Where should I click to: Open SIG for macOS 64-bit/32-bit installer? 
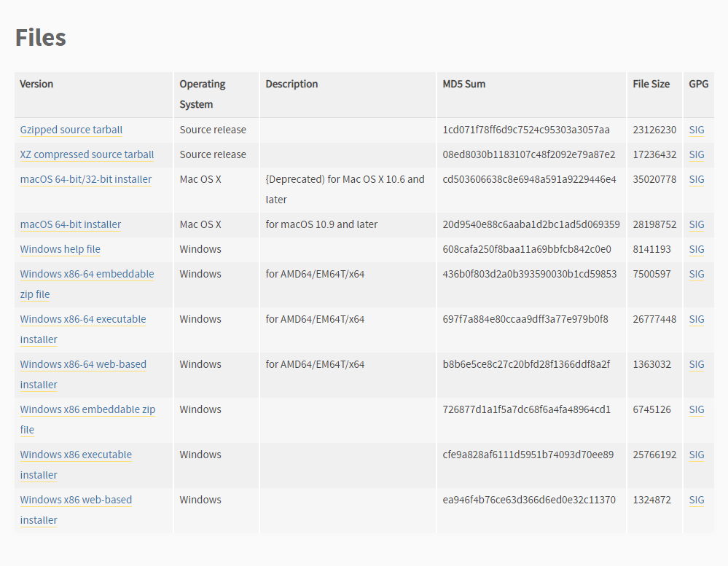[697, 179]
